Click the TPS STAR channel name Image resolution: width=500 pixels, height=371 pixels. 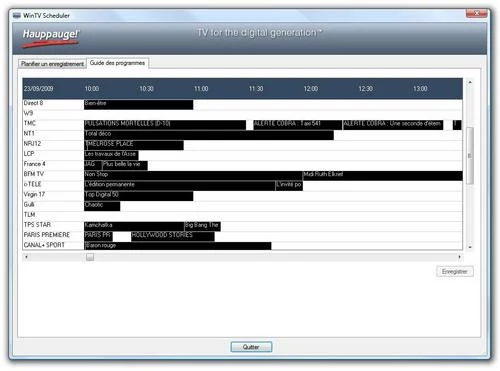coord(37,225)
